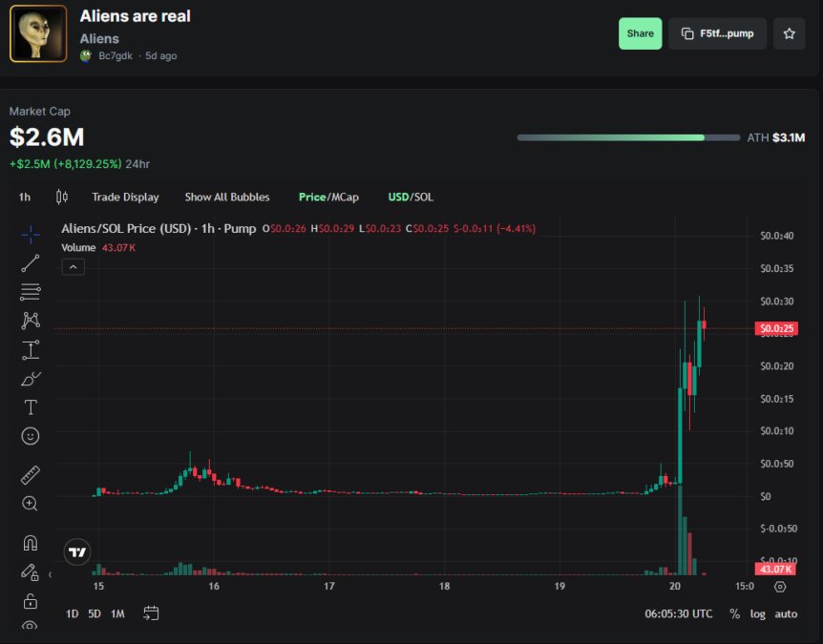This screenshot has width=823, height=644.
Task: Click the $2.6M market cap value
Action: (47, 136)
